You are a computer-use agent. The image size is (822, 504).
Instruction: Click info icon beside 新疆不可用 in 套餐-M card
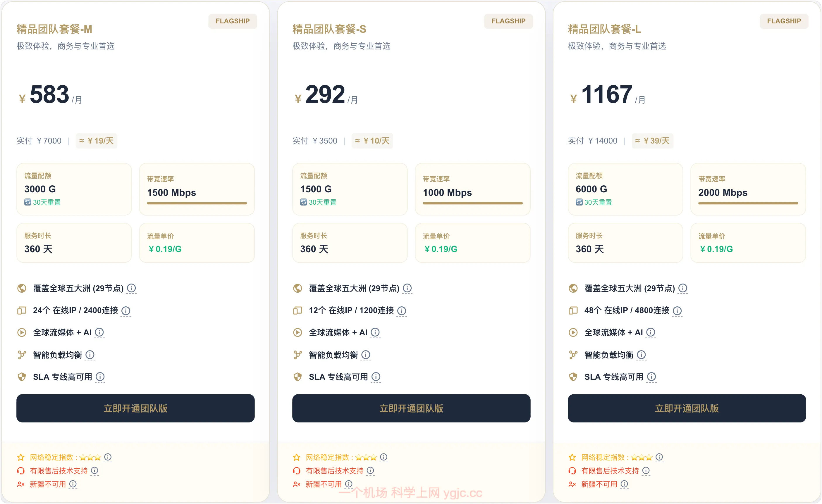pos(73,484)
